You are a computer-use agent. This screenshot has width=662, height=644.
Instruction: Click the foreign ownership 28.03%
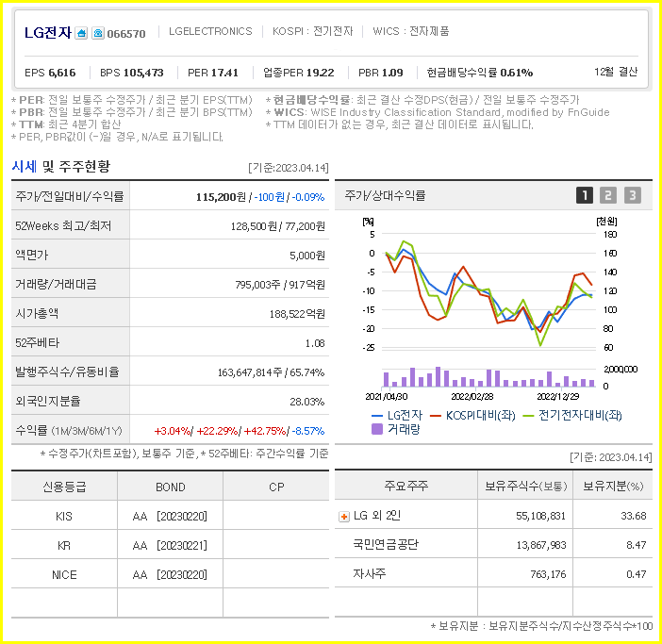[x=306, y=402]
